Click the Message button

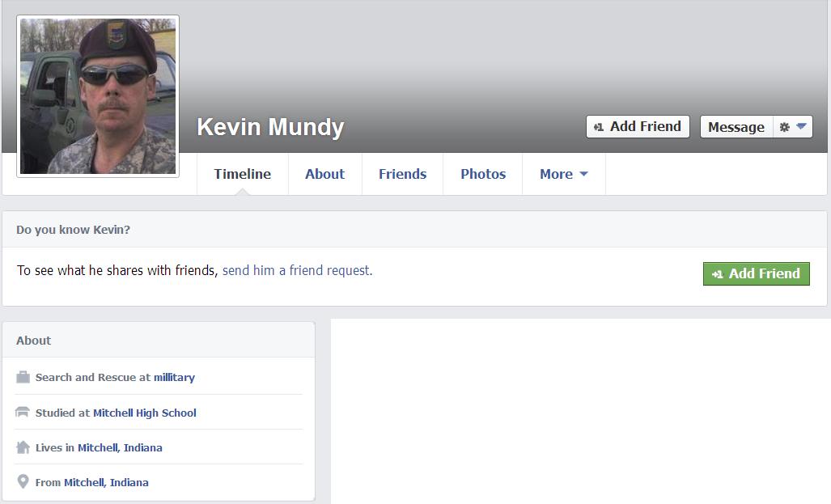pos(736,127)
